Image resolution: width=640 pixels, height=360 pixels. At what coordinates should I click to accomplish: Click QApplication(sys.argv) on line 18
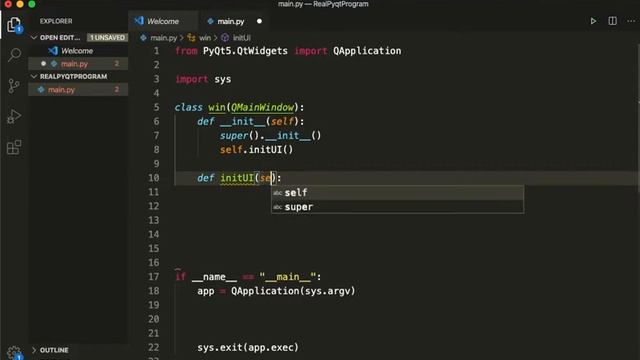[x=293, y=291]
